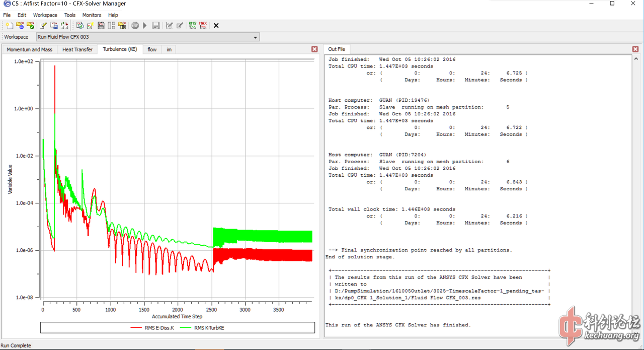This screenshot has height=350, width=644.
Task: Toggle RMS residuals display
Action: [193, 25]
